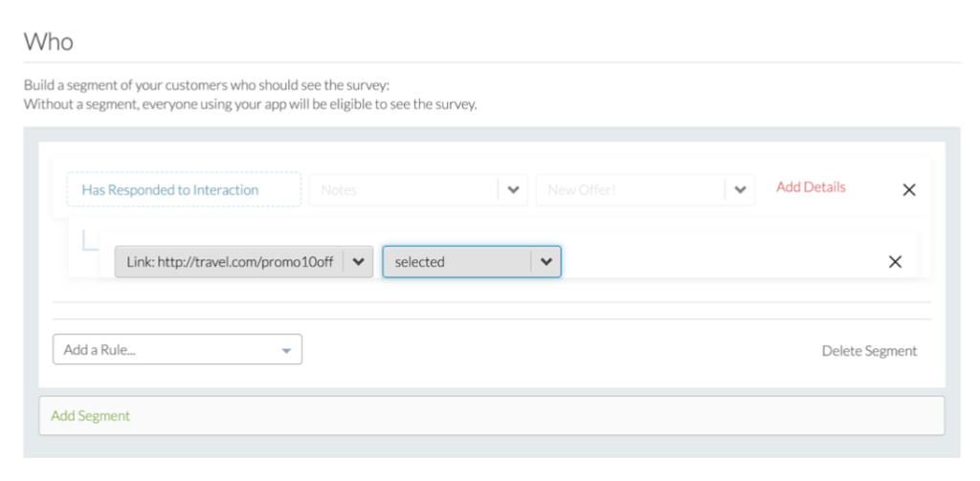Image resolution: width=980 pixels, height=481 pixels.
Task: Click the chevron next to selected
Action: click(546, 262)
